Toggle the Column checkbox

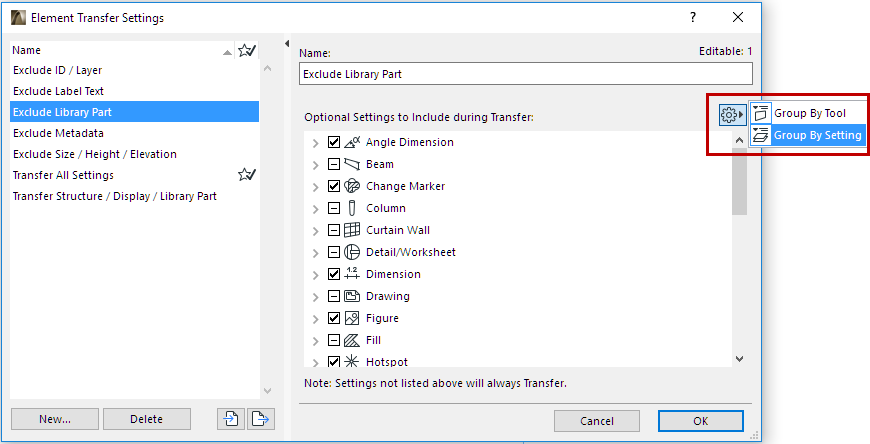coord(333,208)
